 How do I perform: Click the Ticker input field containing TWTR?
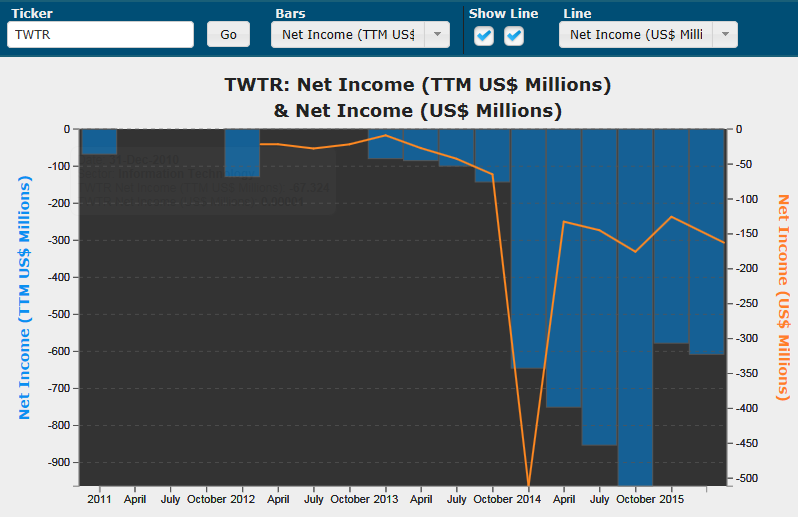pos(100,35)
